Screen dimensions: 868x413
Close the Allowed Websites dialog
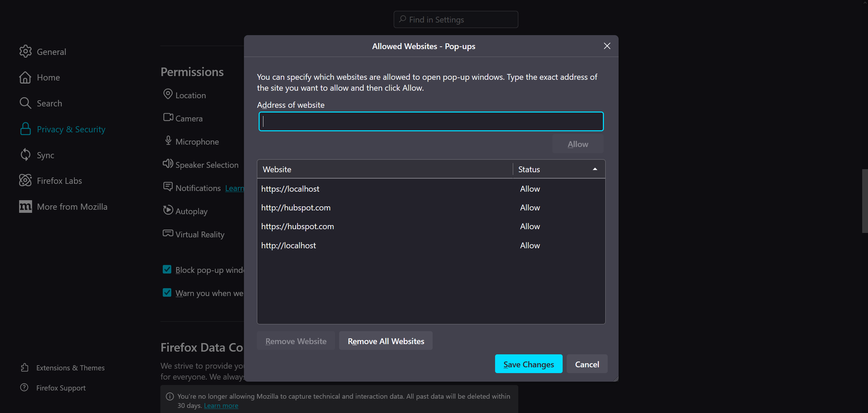point(607,46)
